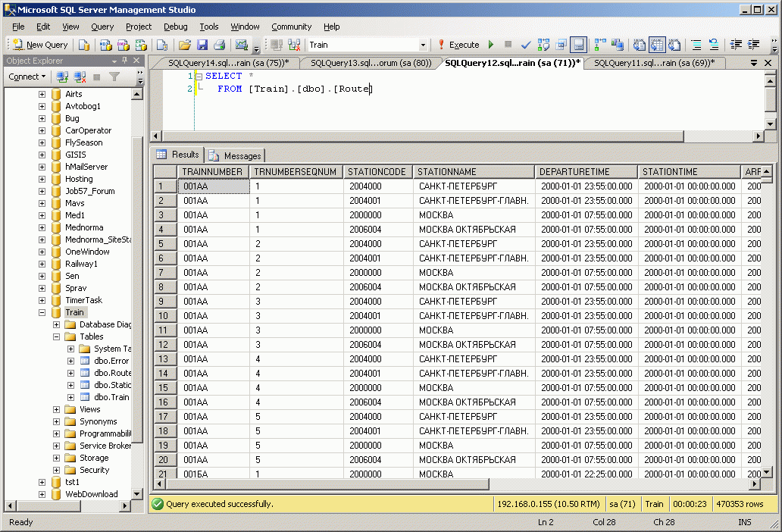Click Connect Object Explorer icon
This screenshot has height=532, width=782.
point(62,77)
